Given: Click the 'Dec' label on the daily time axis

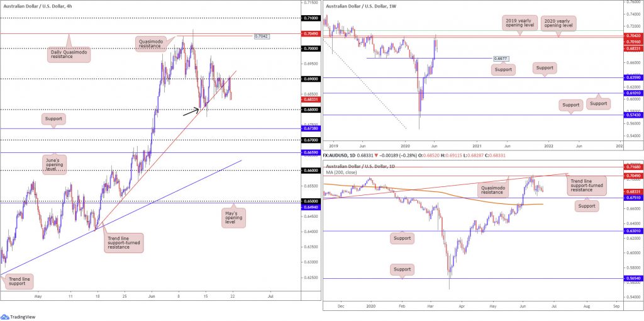Looking at the screenshot, I should pos(340,307).
